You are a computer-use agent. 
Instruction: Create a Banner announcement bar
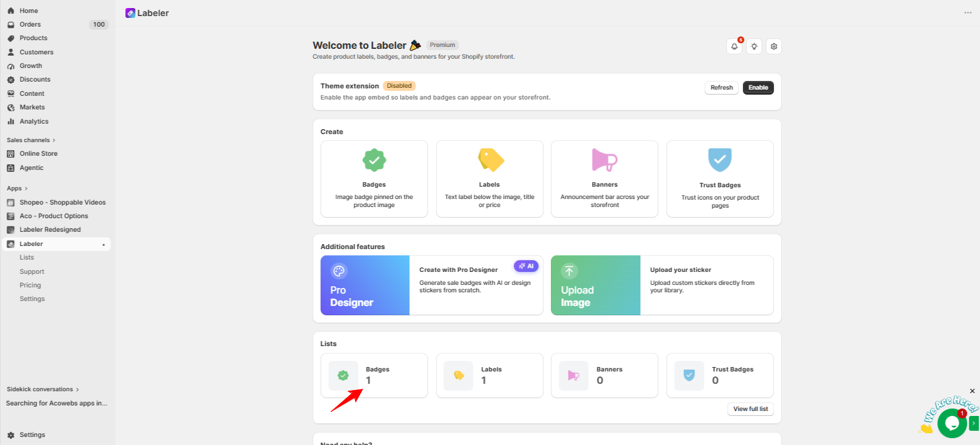click(x=605, y=179)
